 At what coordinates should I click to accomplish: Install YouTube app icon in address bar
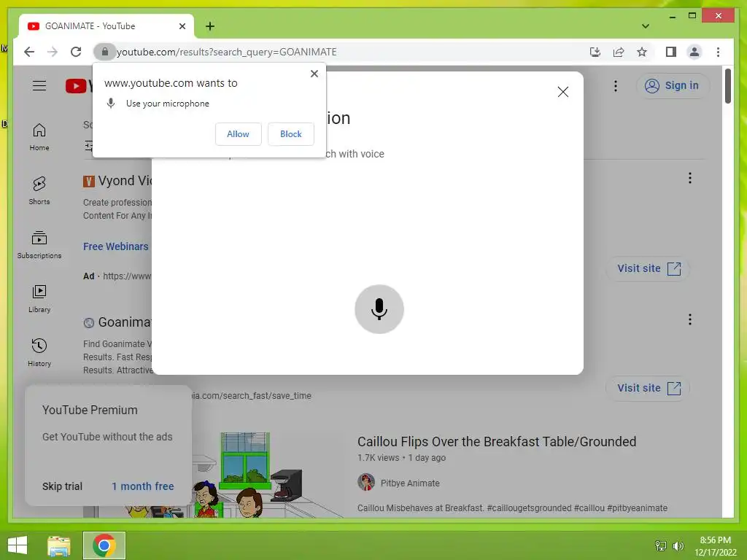pyautogui.click(x=595, y=52)
